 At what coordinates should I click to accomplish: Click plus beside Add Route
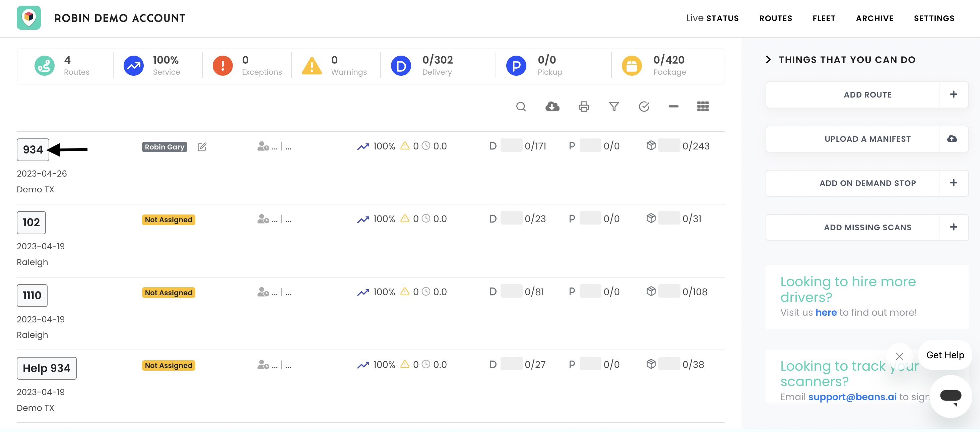click(x=954, y=95)
